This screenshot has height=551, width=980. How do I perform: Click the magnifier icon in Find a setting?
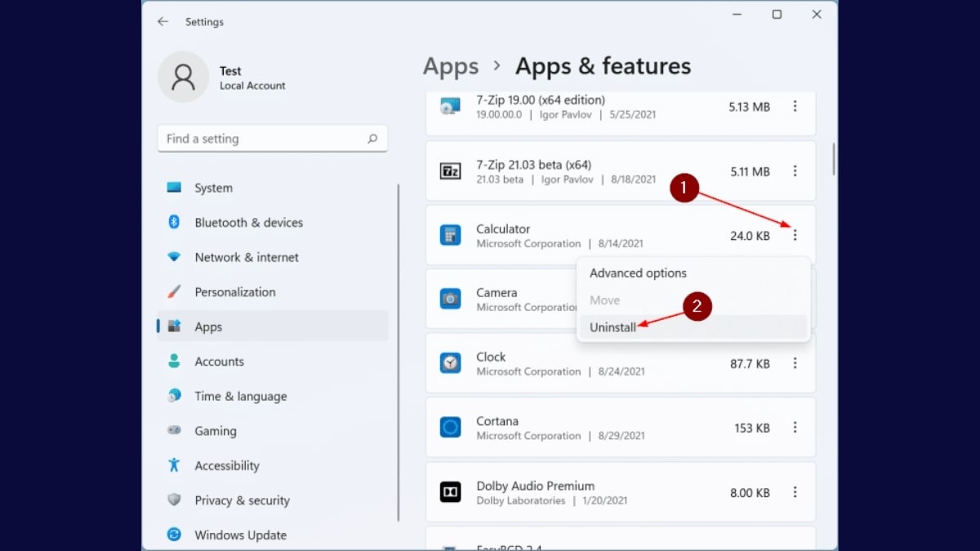click(372, 139)
